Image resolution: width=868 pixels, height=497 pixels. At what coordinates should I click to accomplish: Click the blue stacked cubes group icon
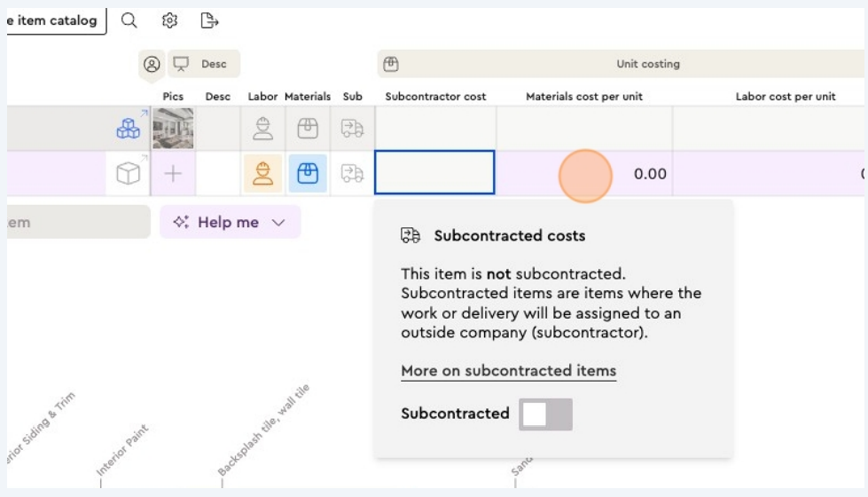129,129
